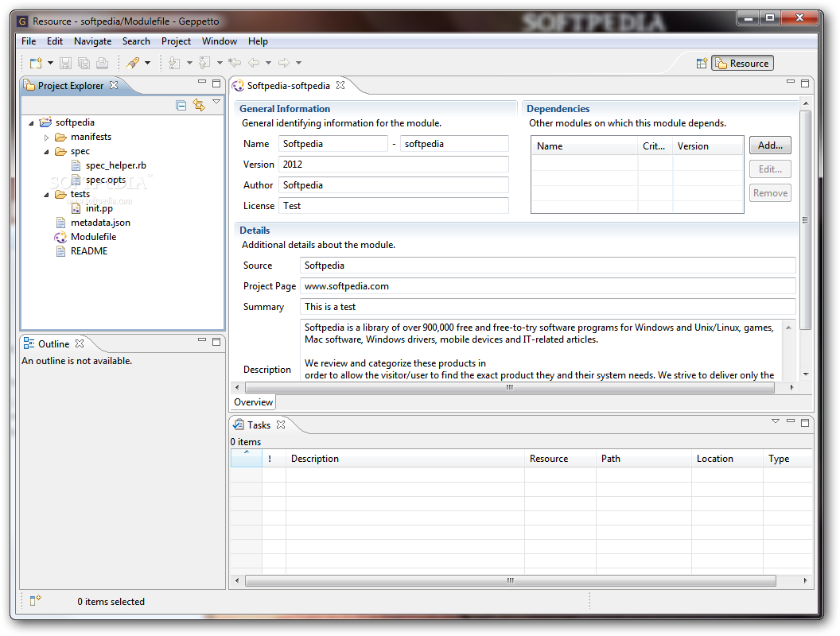Select README file in Project Explorer

[89, 251]
